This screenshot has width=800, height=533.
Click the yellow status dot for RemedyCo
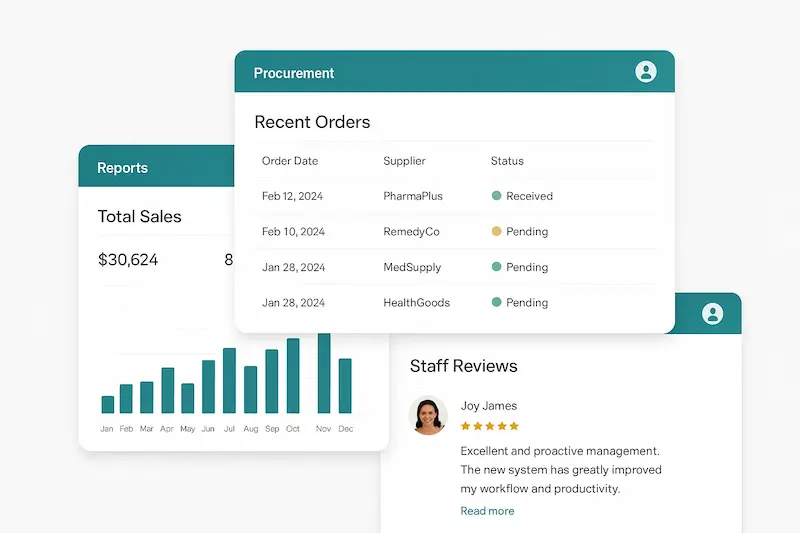coord(496,231)
